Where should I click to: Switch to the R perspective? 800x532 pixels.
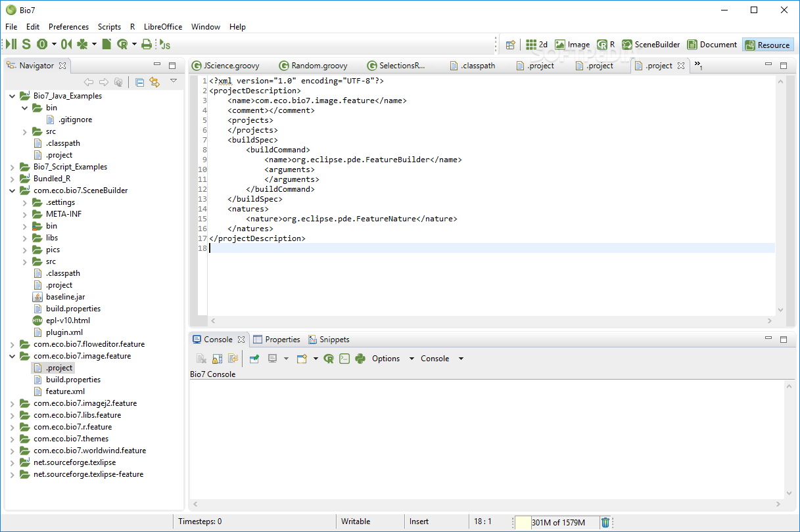[606, 45]
